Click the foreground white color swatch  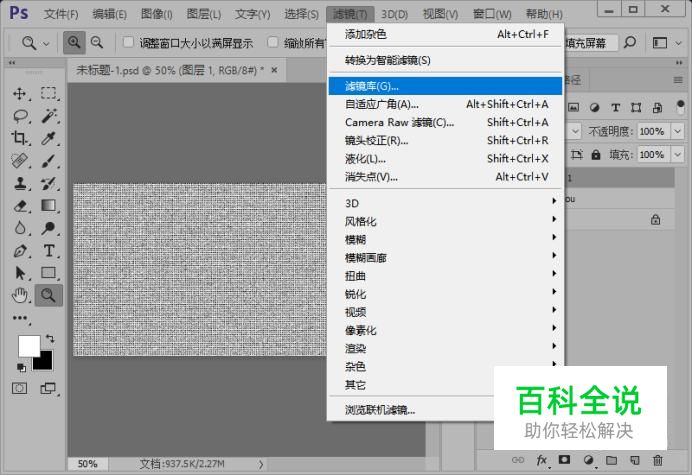27,344
